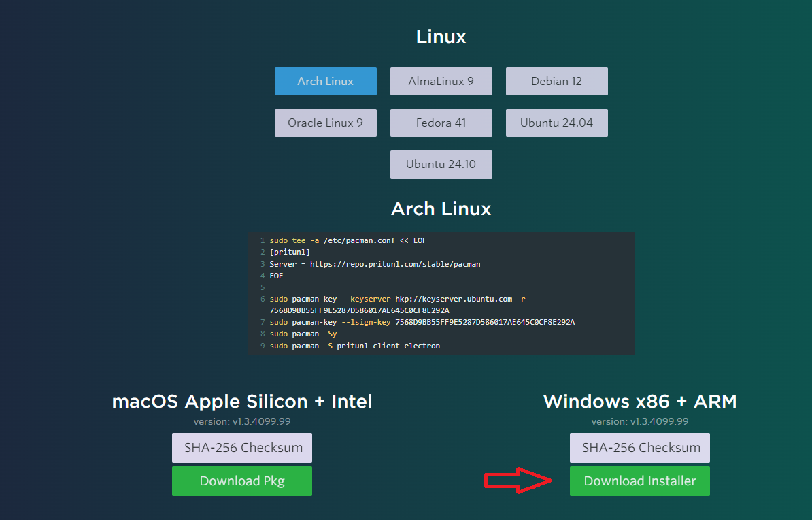Image resolution: width=812 pixels, height=520 pixels.
Task: Open the Fedora 41 instructions
Action: tap(441, 123)
